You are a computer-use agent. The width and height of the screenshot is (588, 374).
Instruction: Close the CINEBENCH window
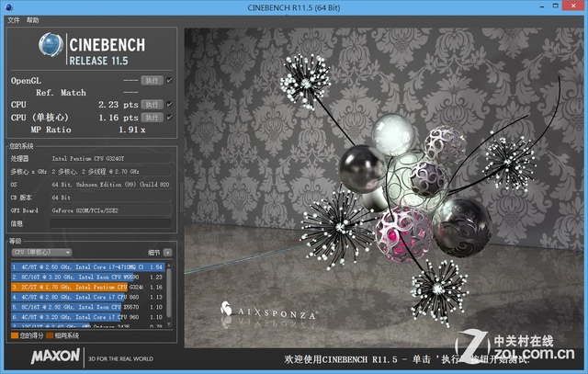pyautogui.click(x=573, y=6)
